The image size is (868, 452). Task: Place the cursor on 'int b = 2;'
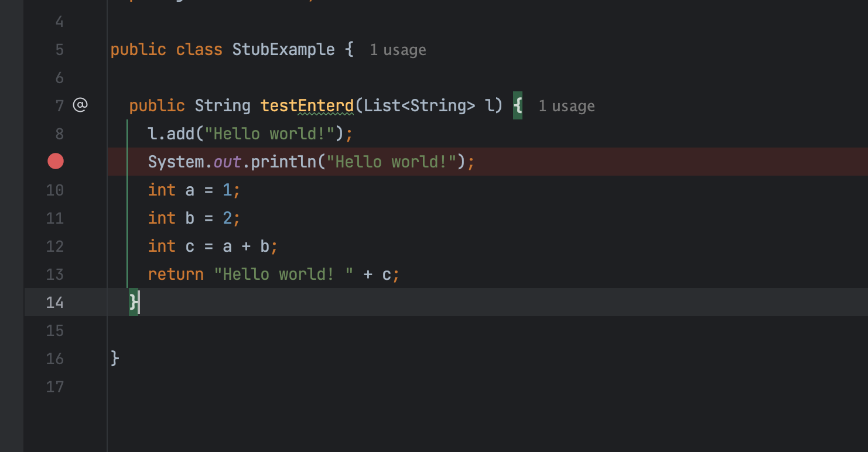194,218
